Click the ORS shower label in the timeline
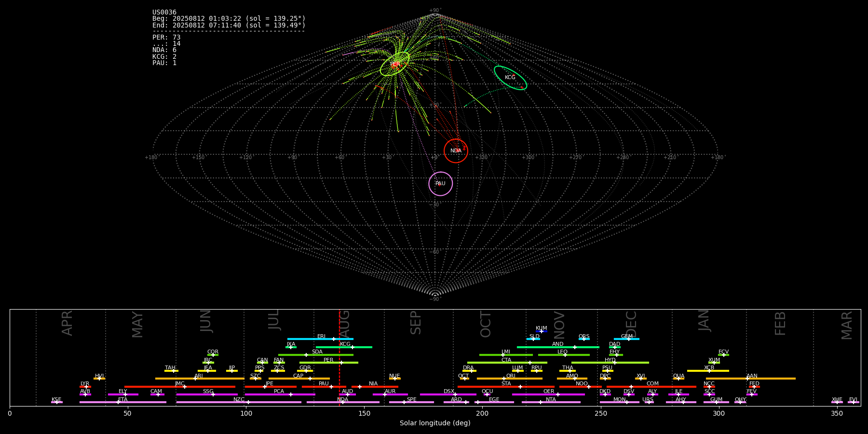Viewport: 868px width, 434px height. pos(584,337)
